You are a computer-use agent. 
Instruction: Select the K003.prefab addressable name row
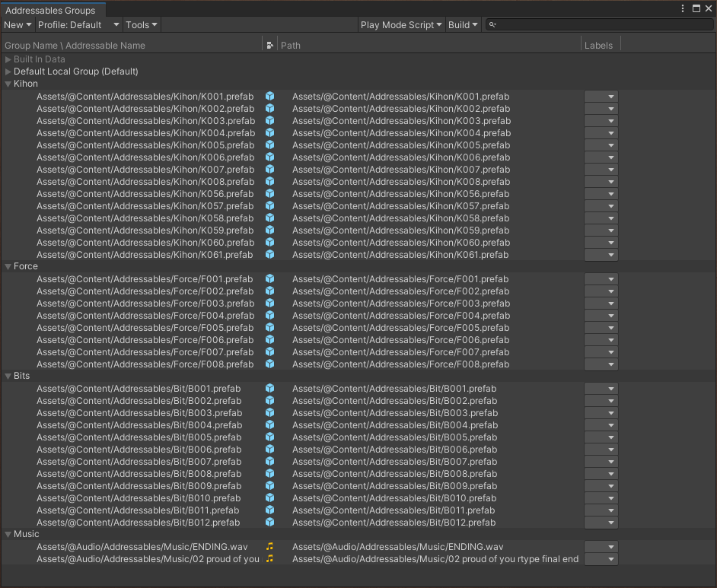point(145,121)
